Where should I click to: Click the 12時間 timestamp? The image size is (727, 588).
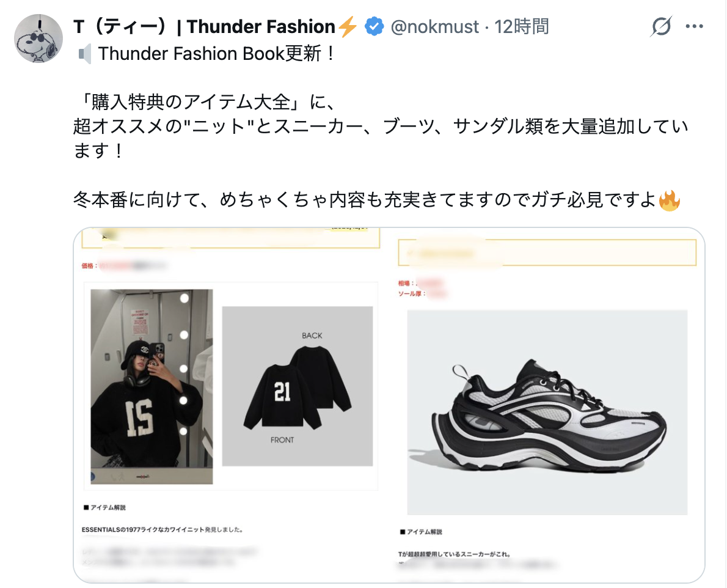[521, 27]
